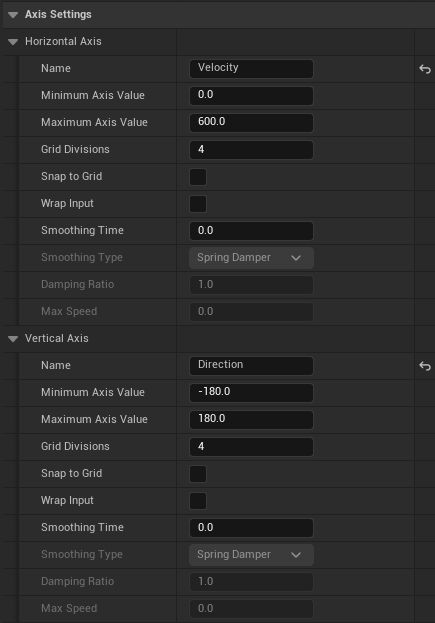Click Horizontal Axis Smoothing Time field

pyautogui.click(x=251, y=231)
